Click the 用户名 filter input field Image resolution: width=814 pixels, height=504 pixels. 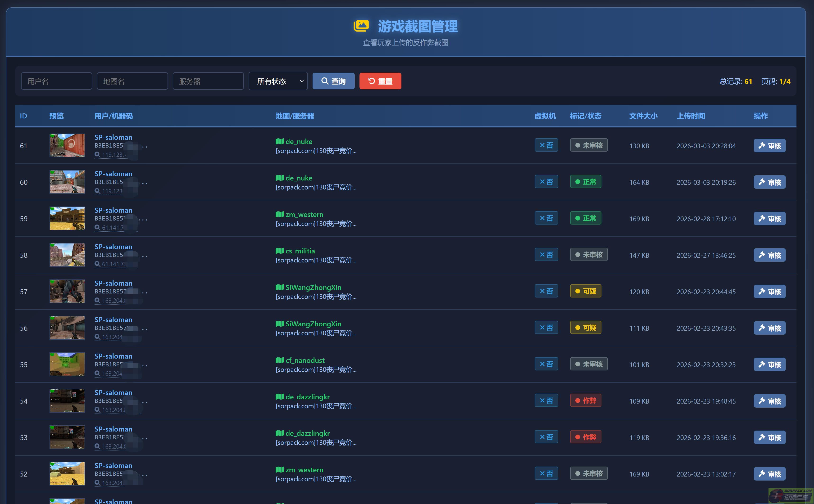point(56,81)
